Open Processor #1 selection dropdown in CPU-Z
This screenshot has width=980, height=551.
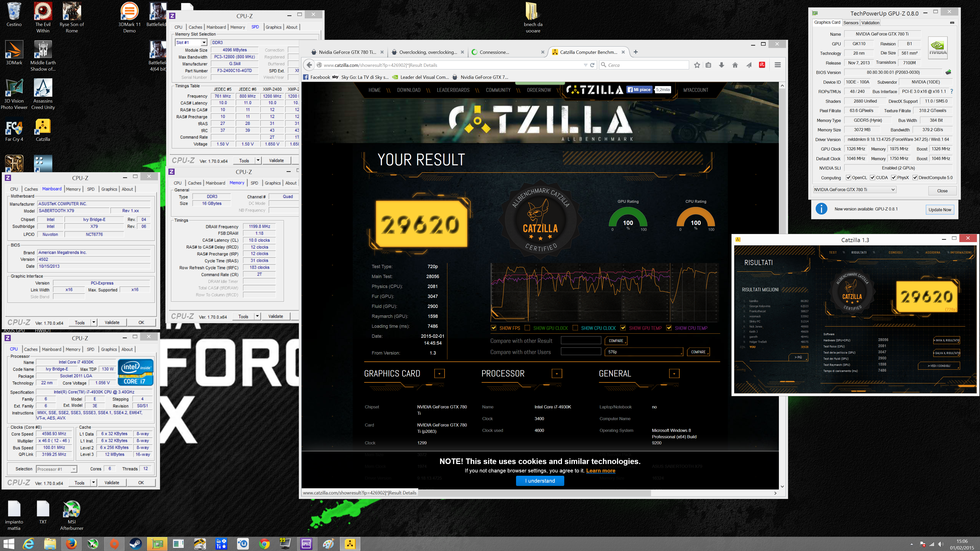57,469
